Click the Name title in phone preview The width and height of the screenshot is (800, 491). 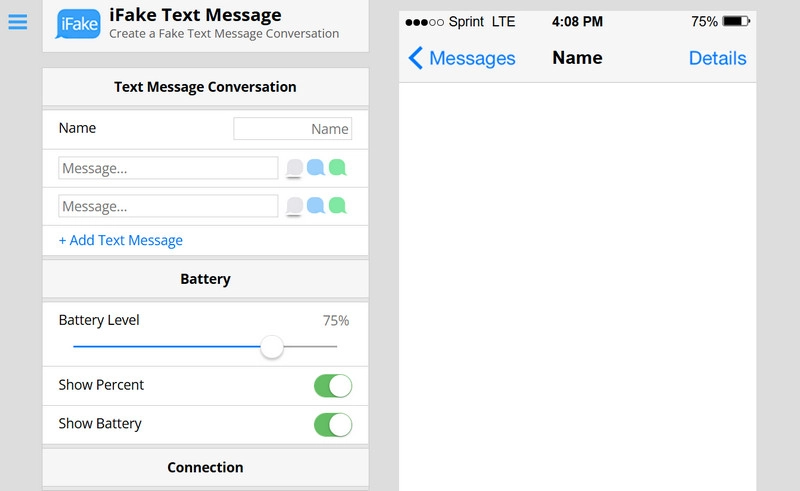(x=577, y=58)
